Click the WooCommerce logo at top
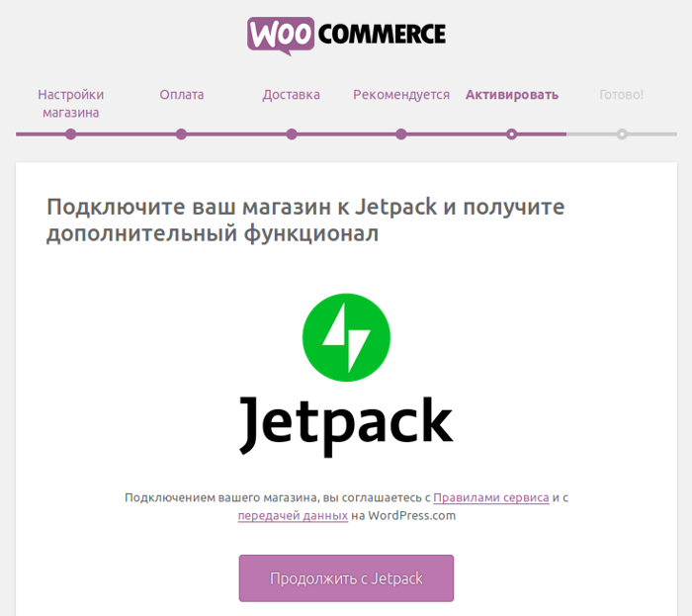The height and width of the screenshot is (616, 692). [x=346, y=37]
